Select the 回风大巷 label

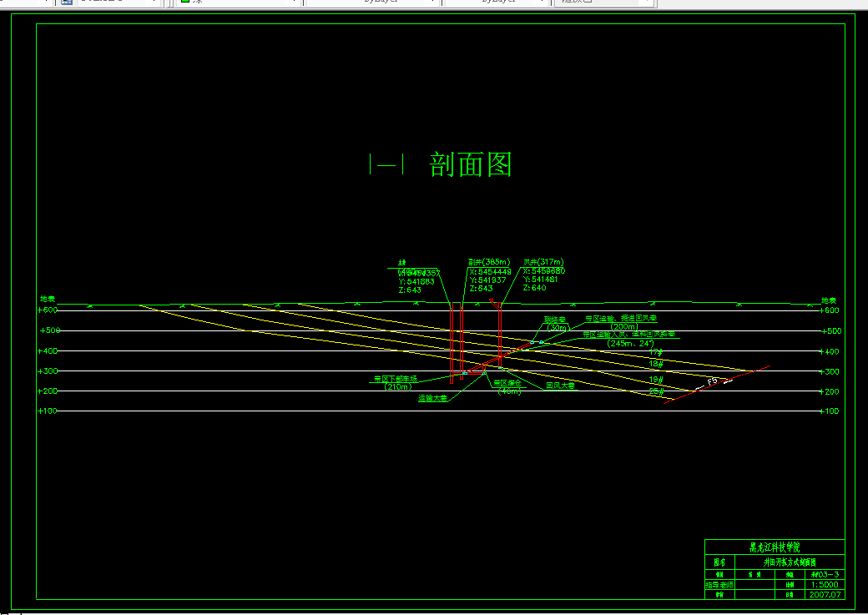[x=560, y=386]
